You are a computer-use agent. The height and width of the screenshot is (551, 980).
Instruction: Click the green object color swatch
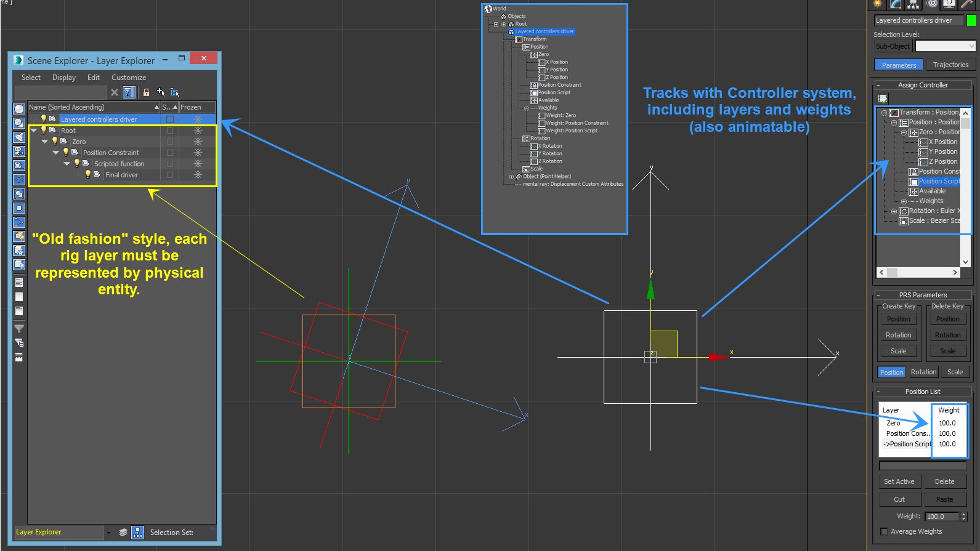[x=971, y=20]
